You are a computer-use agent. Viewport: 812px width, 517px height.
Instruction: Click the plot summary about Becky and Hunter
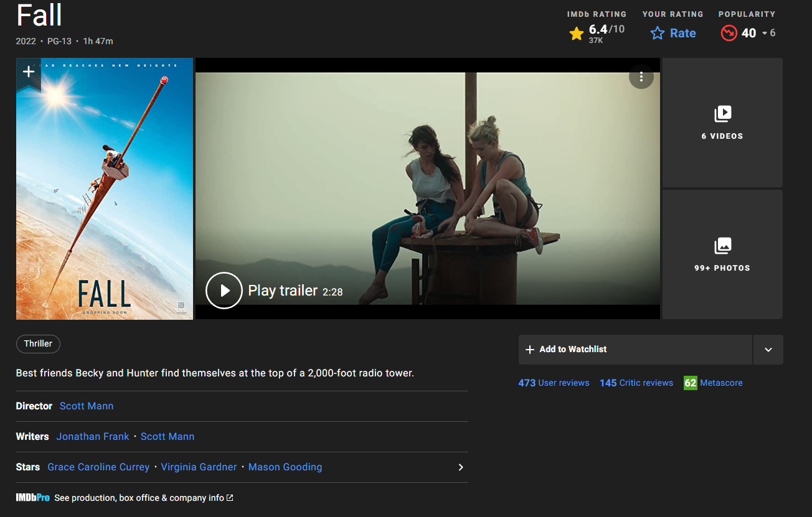point(215,373)
